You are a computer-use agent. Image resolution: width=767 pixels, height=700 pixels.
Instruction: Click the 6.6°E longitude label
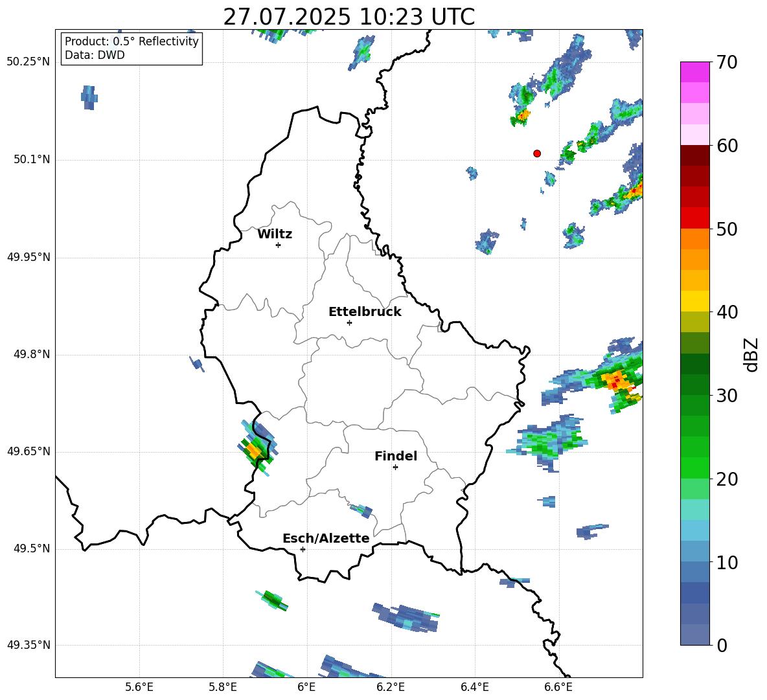tap(558, 687)
